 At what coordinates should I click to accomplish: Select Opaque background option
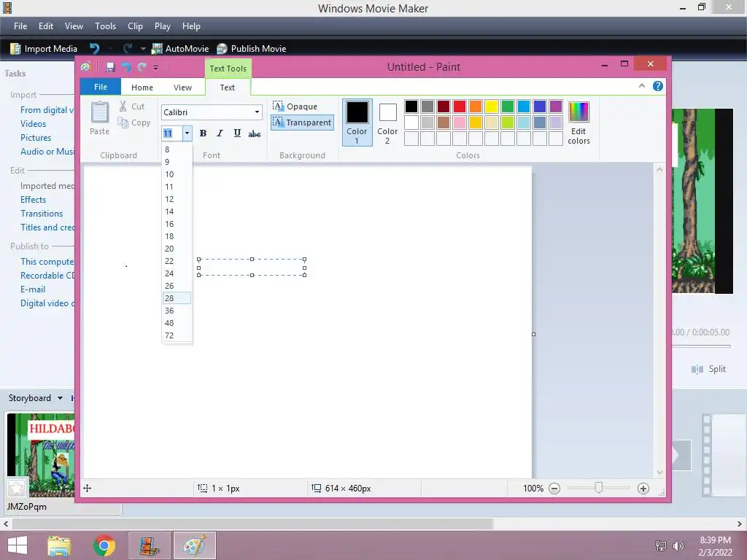(295, 106)
